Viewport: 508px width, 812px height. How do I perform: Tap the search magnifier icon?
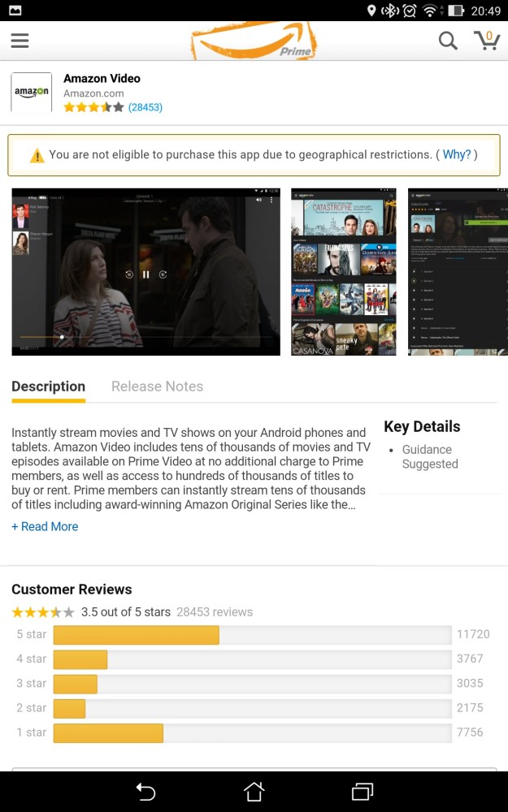tap(448, 41)
